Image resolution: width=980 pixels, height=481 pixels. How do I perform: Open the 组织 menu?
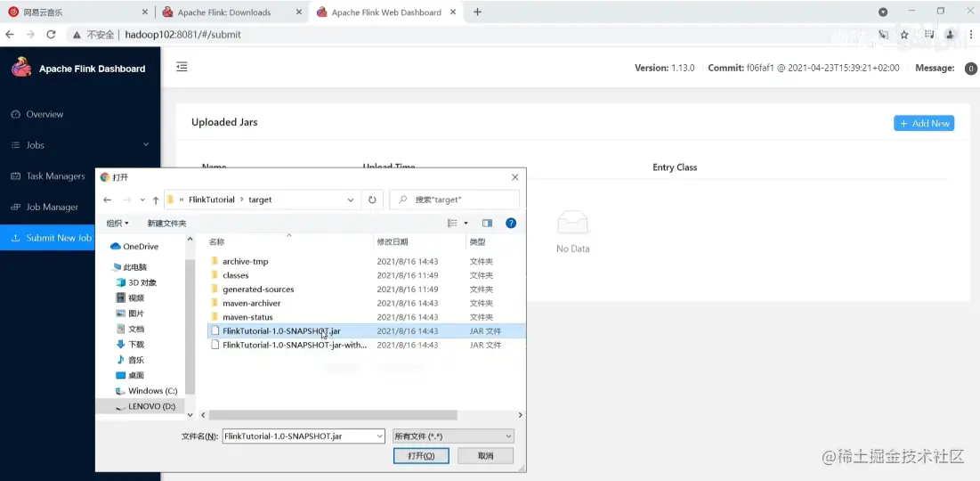[117, 224]
